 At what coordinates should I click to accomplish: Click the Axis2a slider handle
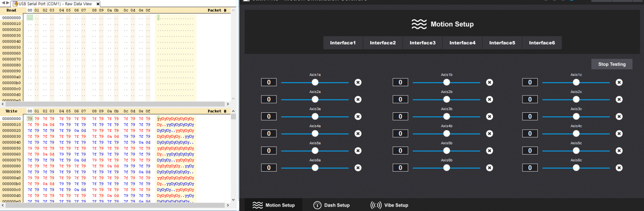tap(315, 99)
